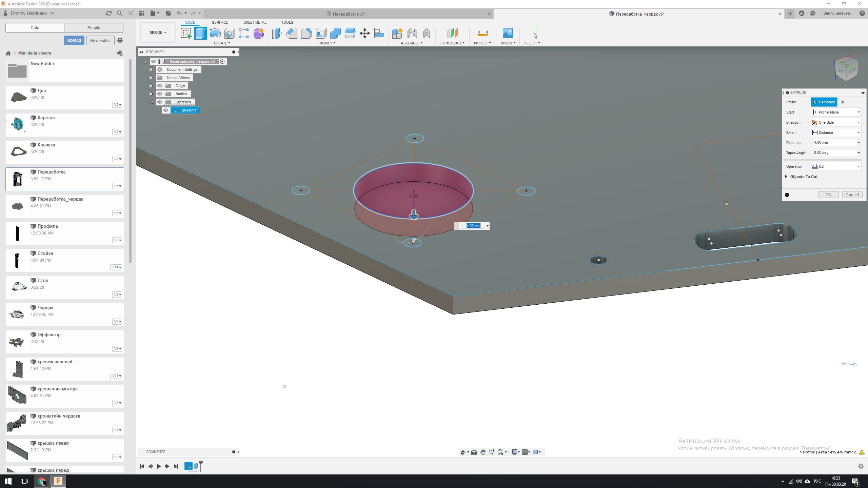This screenshot has width=868, height=488.
Task: Select the Move/Copy cross-arrows tool
Action: click(x=364, y=33)
